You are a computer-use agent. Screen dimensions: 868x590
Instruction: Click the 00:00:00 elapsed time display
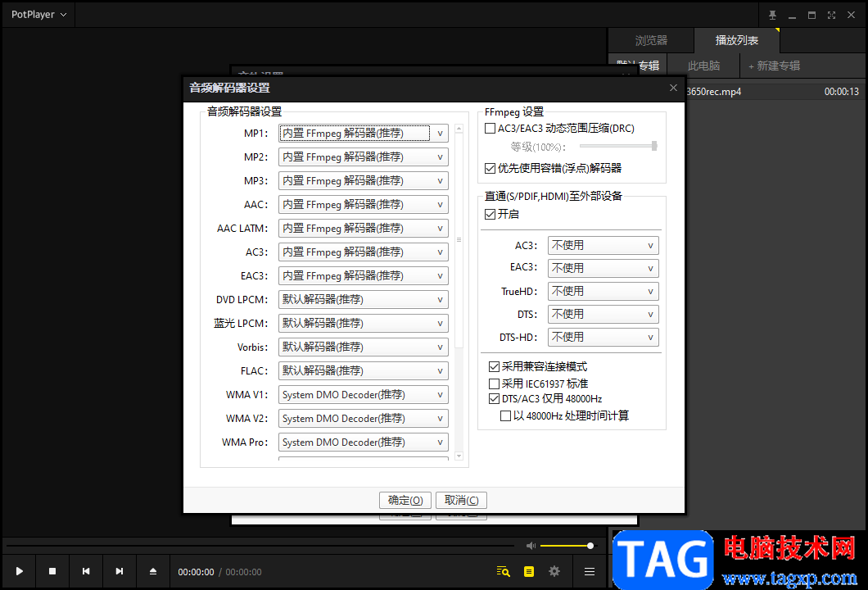[x=196, y=572]
